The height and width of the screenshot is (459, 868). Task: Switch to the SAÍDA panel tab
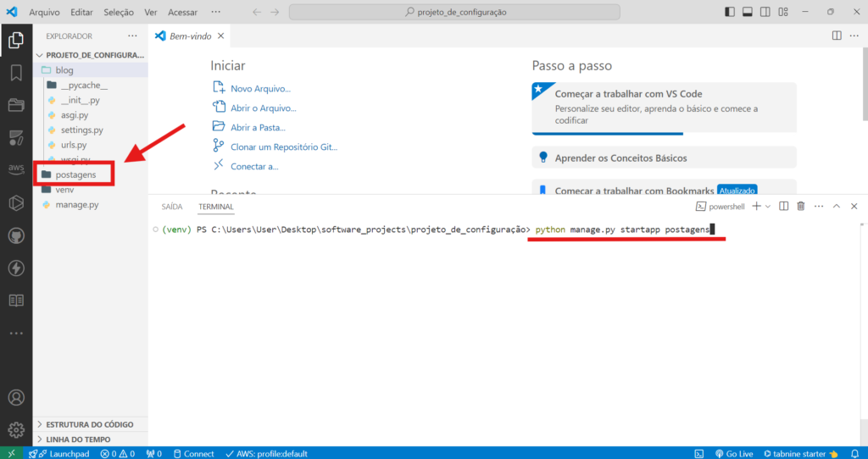172,206
